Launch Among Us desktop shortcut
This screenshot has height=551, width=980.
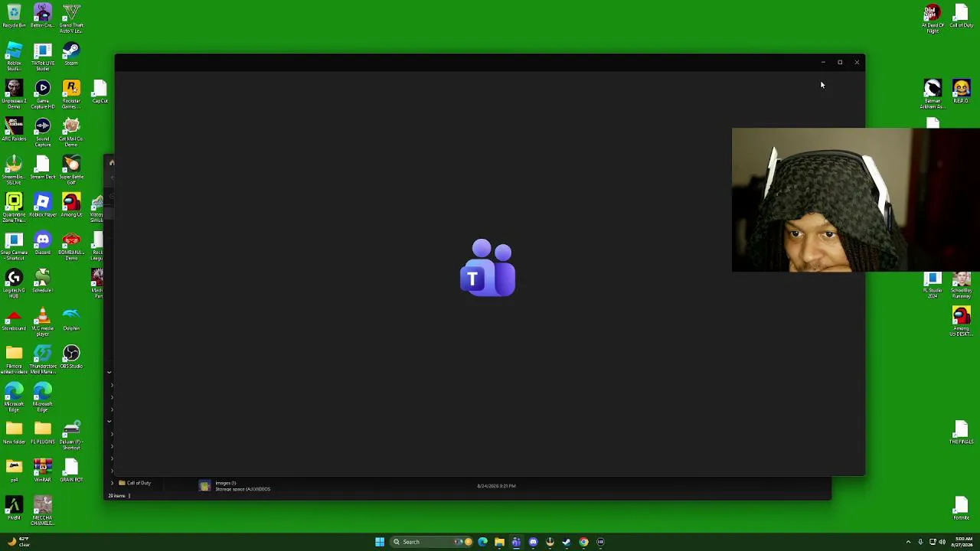coord(71,204)
